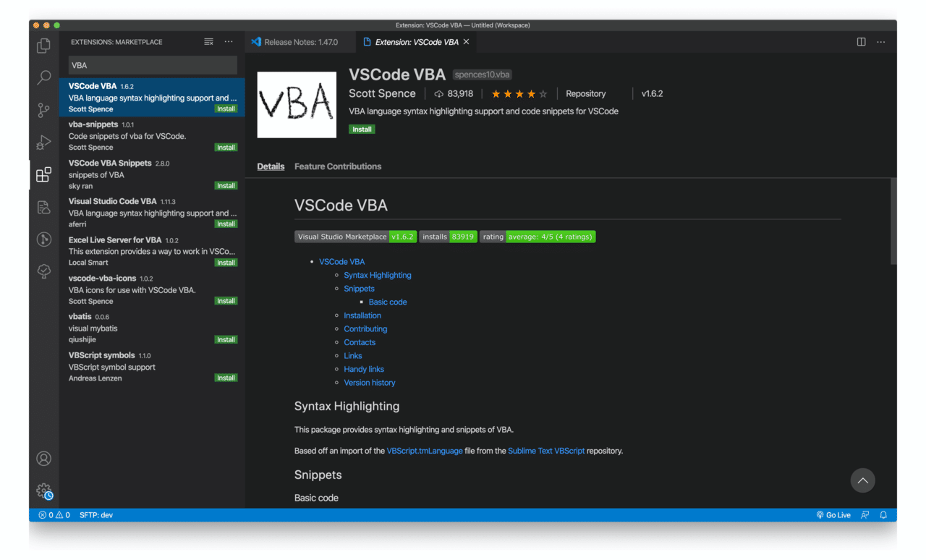The height and width of the screenshot is (560, 926).
Task: Click the spences10.vba extension identifier
Action: (x=482, y=75)
